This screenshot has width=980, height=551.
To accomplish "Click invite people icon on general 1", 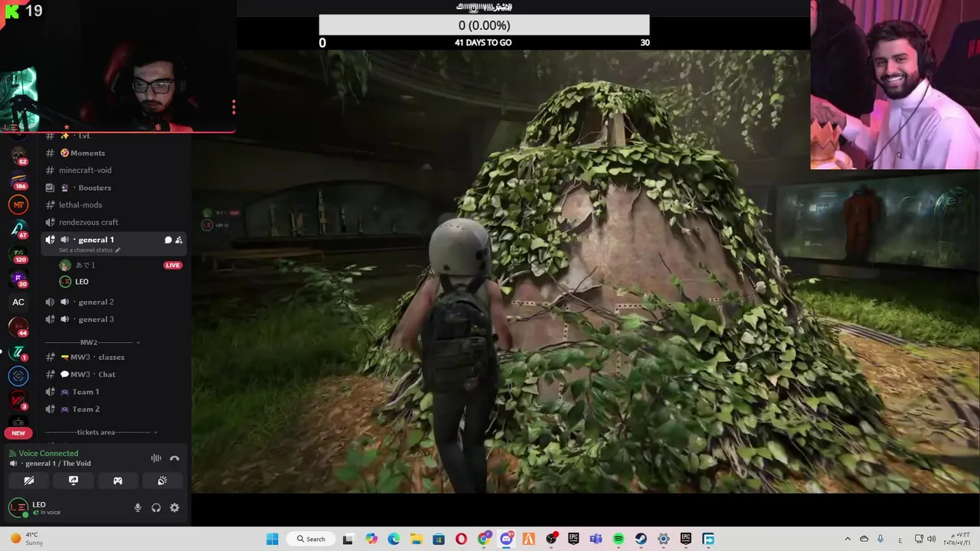I will click(x=178, y=240).
